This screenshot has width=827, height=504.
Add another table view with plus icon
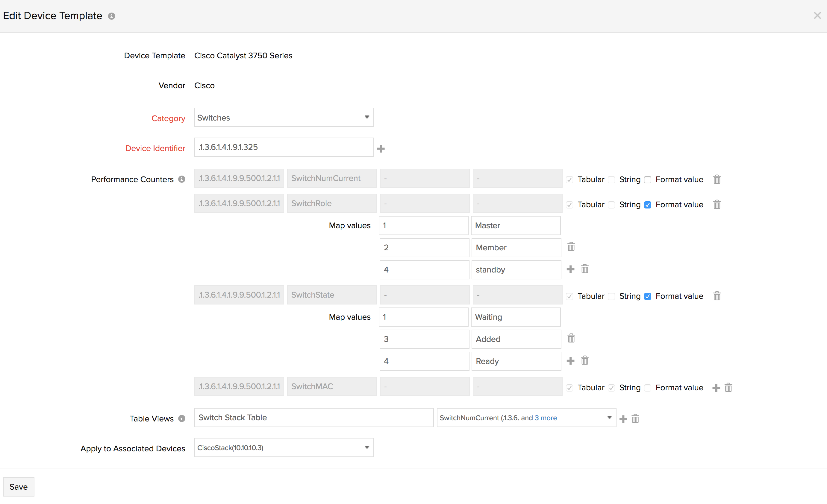(623, 419)
